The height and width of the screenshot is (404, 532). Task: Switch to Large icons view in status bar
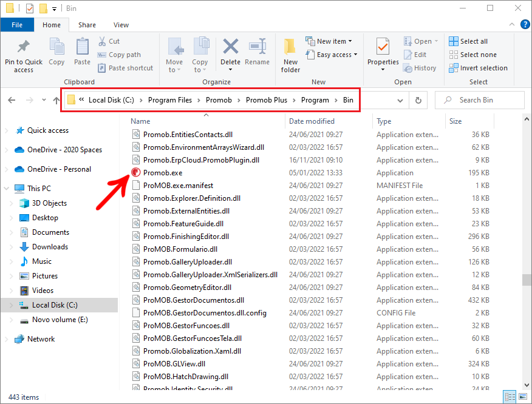(523, 397)
